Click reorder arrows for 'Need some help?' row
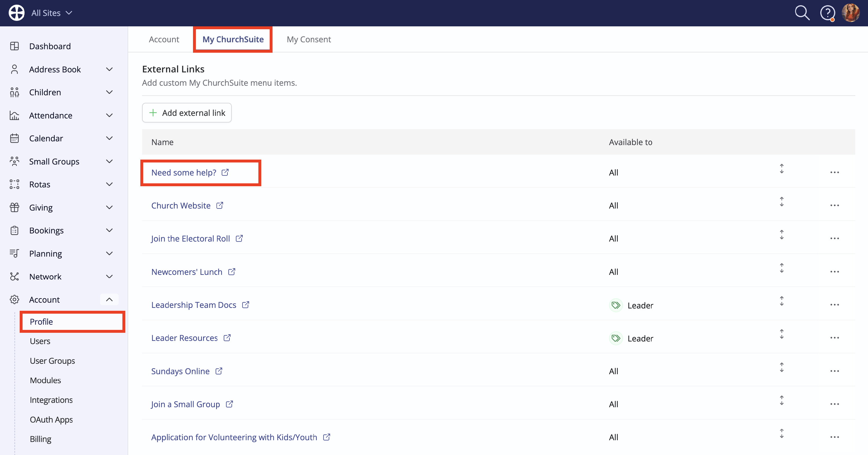Image resolution: width=868 pixels, height=455 pixels. 781,169
